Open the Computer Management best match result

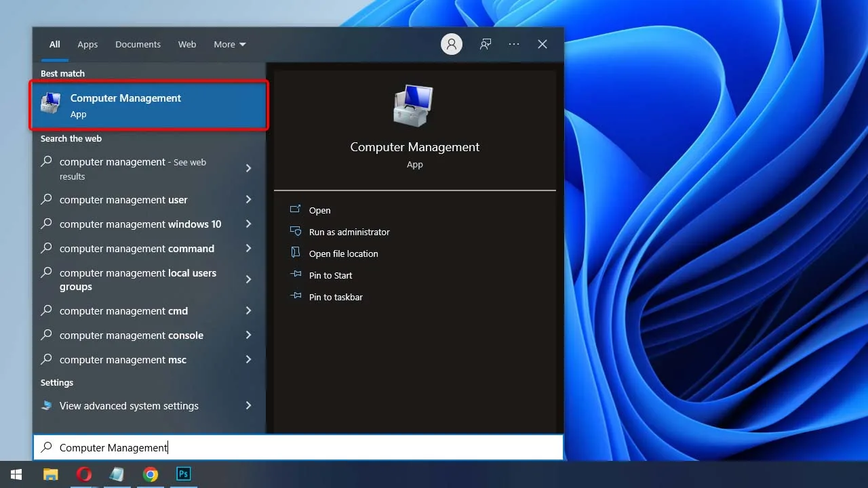click(149, 105)
